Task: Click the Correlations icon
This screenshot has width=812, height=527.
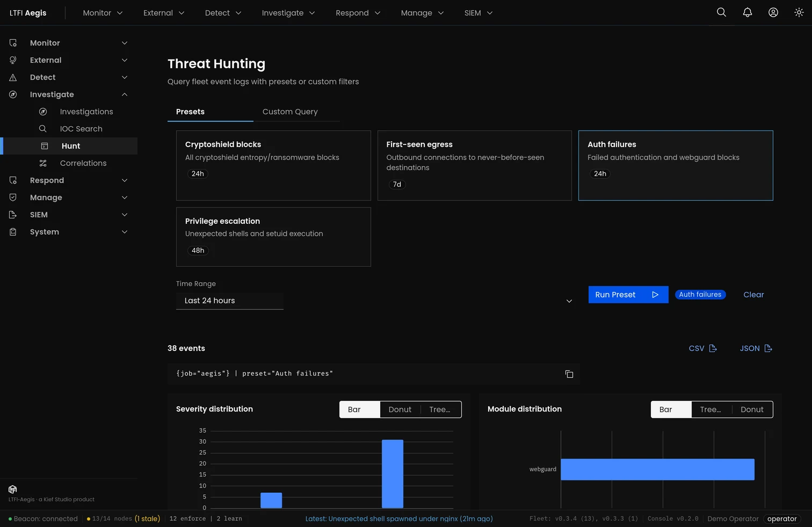Action: pos(43,163)
